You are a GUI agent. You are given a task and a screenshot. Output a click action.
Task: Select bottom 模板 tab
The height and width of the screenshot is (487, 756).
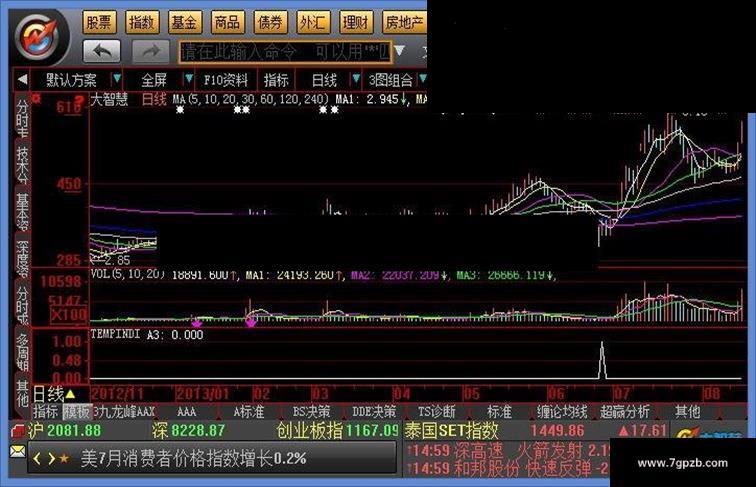pyautogui.click(x=77, y=412)
